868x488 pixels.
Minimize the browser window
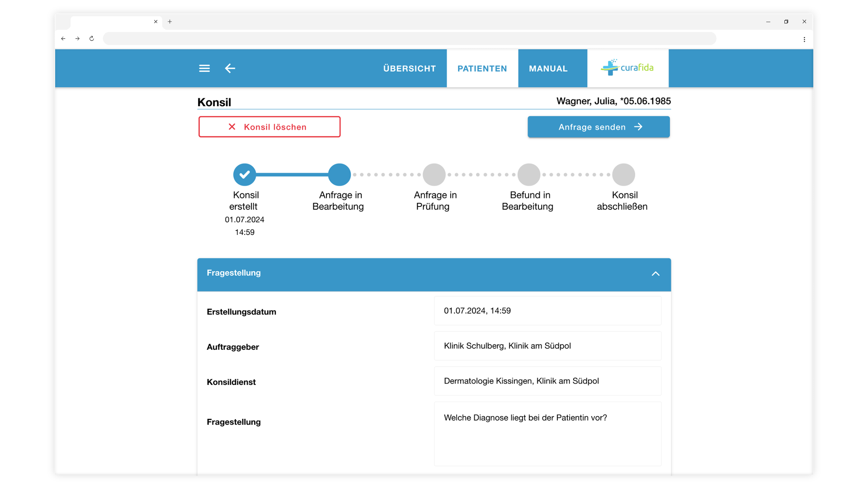coord(768,22)
